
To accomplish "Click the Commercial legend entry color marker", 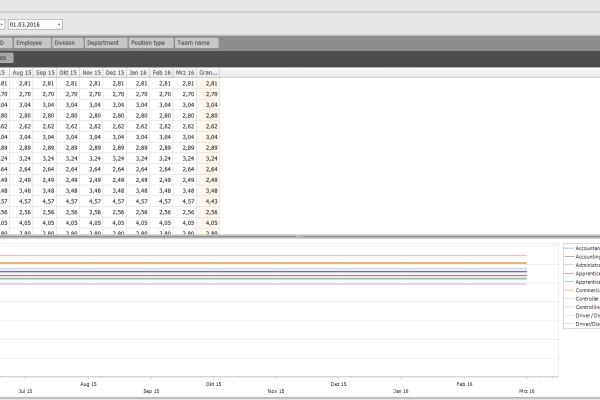I will [568, 290].
